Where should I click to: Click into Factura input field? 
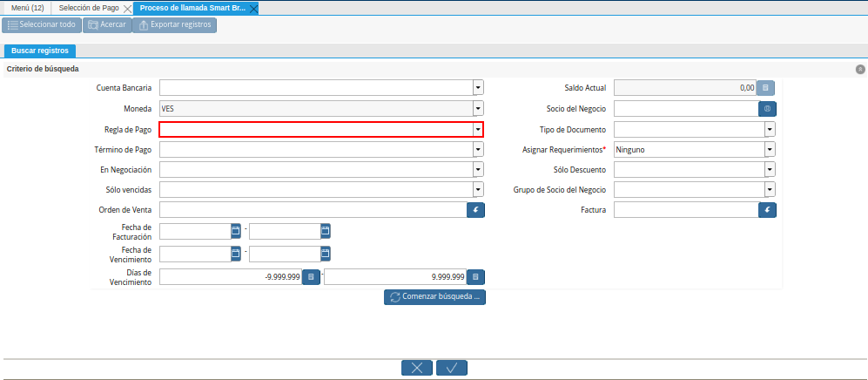pos(686,211)
